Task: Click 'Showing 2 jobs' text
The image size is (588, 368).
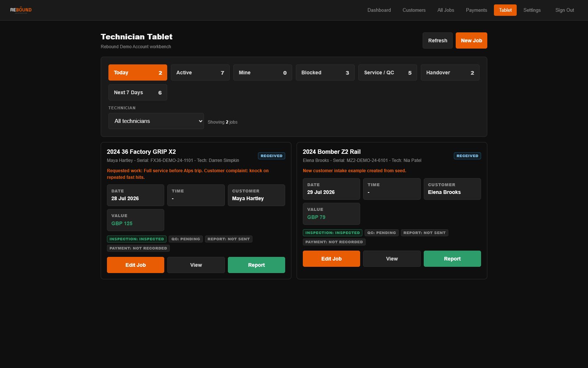Action: 222,122
